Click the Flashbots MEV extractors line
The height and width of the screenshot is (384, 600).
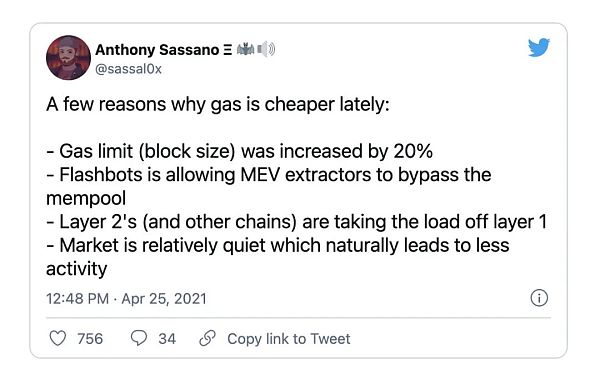[x=269, y=186]
